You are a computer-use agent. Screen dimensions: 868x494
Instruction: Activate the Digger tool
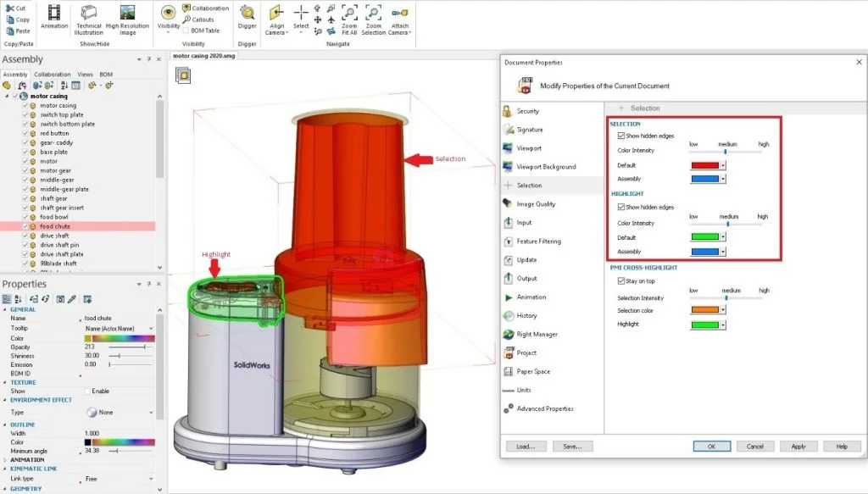(247, 17)
